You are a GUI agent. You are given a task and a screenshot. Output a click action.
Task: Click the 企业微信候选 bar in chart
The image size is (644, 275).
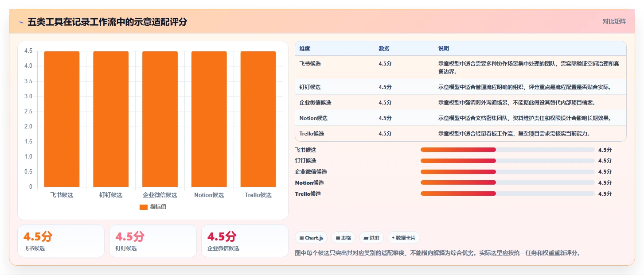160,119
